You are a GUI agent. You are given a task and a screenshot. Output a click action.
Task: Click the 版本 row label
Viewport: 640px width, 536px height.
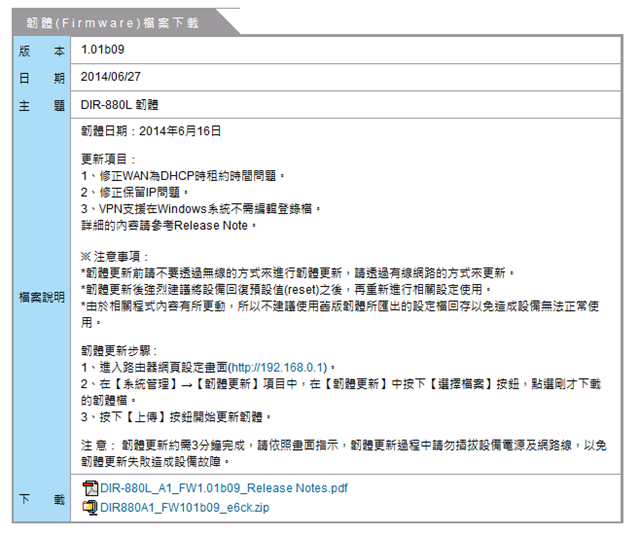point(42,51)
